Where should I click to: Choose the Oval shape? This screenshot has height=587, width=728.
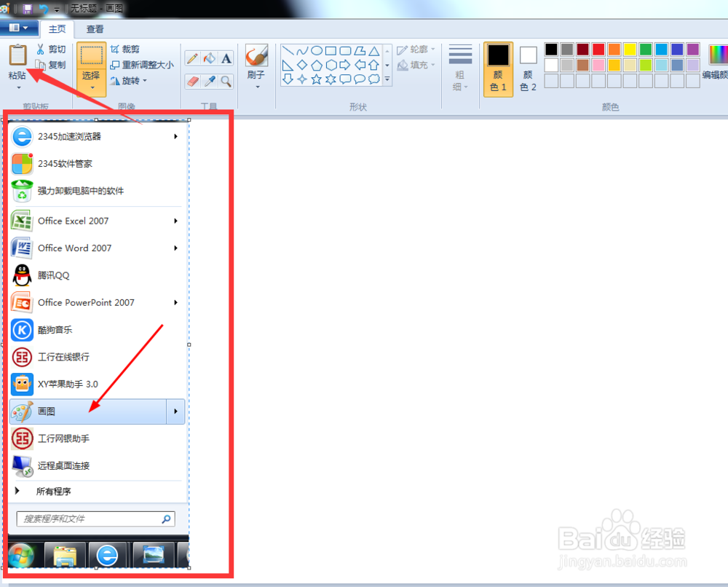pyautogui.click(x=317, y=51)
